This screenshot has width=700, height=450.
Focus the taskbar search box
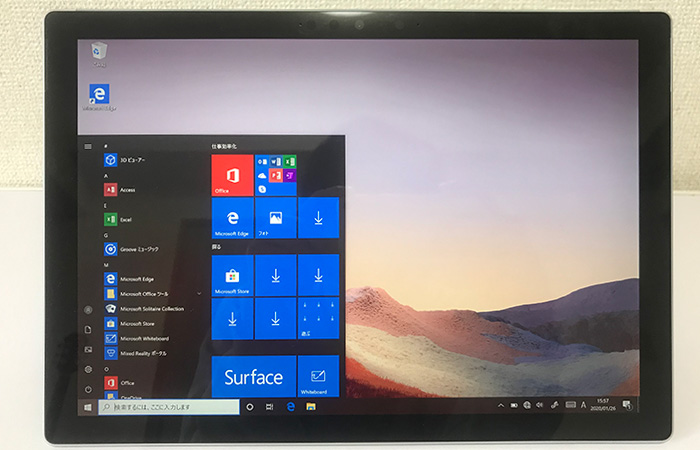point(169,407)
